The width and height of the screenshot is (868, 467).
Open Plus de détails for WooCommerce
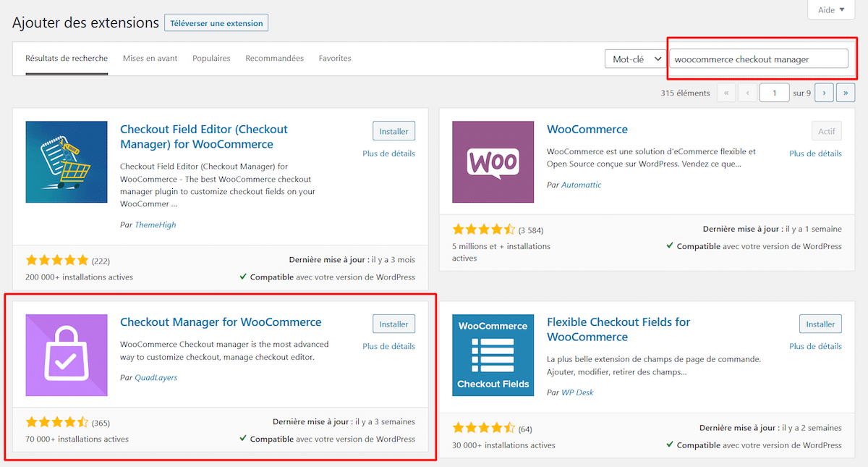coord(815,153)
